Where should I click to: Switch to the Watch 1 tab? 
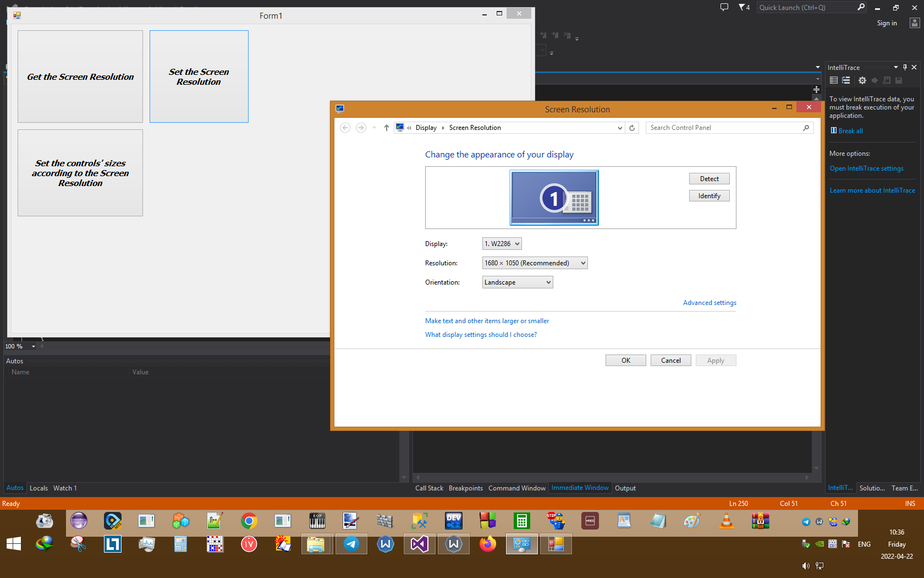tap(65, 488)
